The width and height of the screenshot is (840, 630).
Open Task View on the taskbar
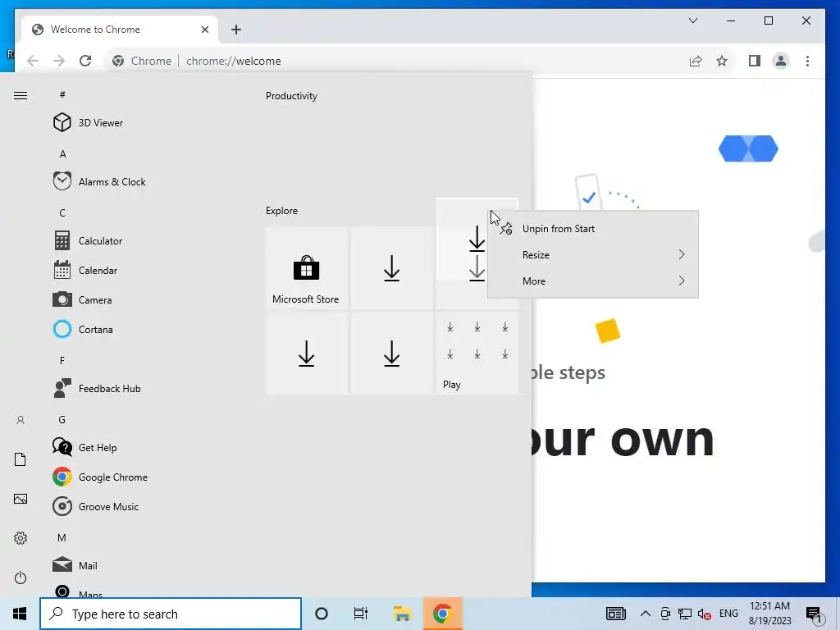click(361, 614)
